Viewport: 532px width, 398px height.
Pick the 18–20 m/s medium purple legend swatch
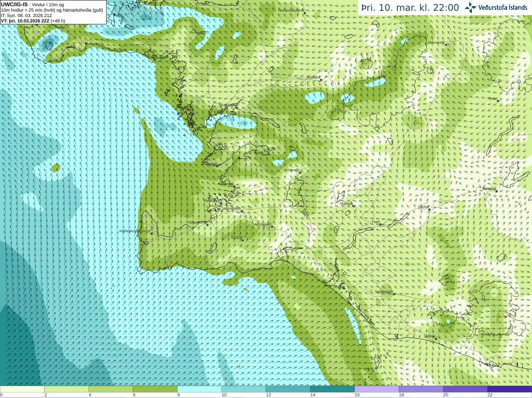pos(421,389)
